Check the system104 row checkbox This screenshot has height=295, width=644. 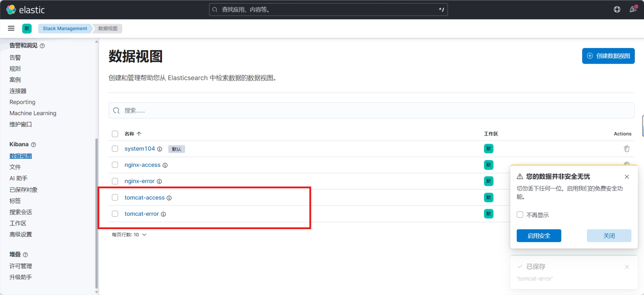[115, 149]
